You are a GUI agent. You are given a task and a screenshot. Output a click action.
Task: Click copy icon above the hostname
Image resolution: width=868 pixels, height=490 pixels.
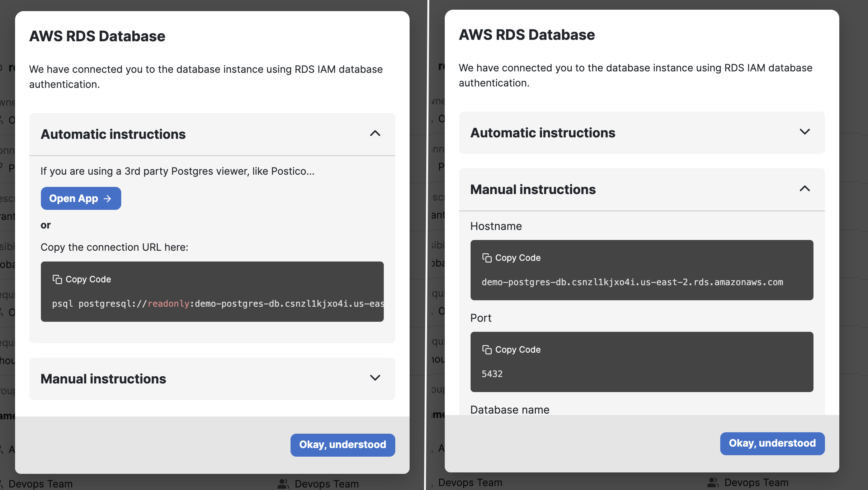click(x=487, y=258)
